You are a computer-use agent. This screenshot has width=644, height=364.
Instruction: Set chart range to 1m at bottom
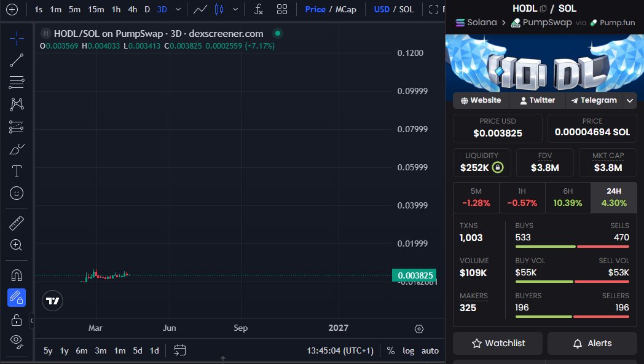pos(119,351)
